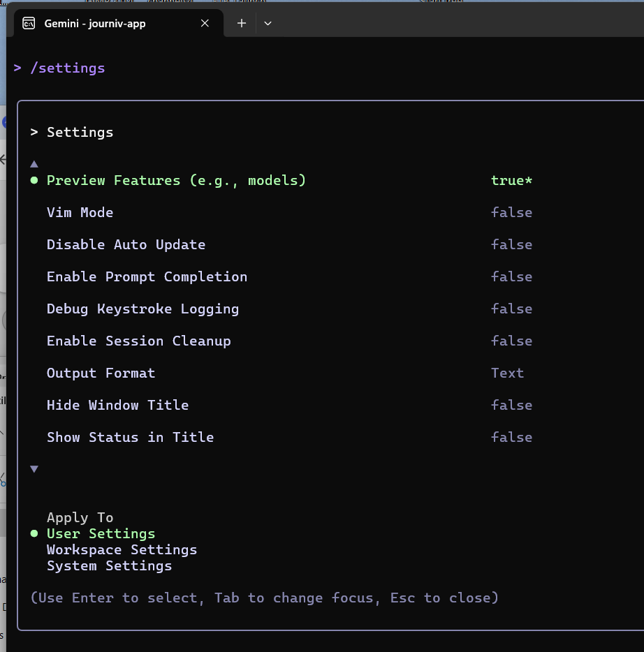Open a new terminal tab with plus
The height and width of the screenshot is (652, 644).
242,23
